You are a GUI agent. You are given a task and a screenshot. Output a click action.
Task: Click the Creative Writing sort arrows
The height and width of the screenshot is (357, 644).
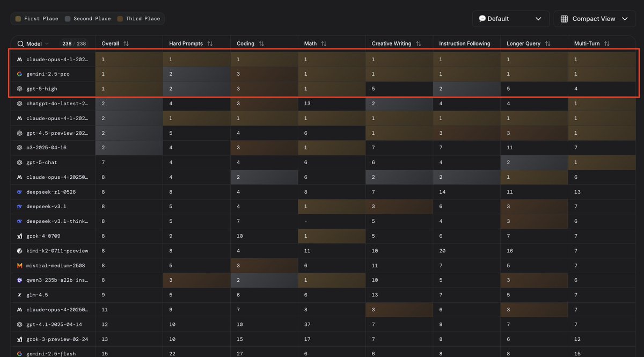(418, 43)
